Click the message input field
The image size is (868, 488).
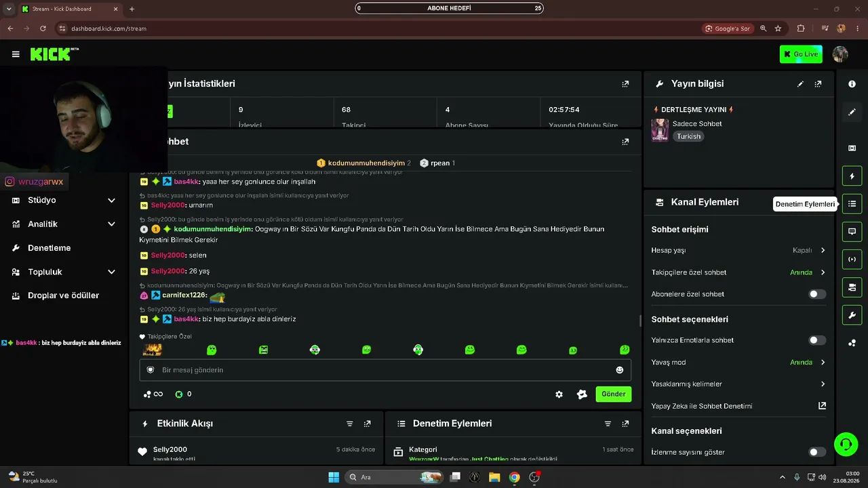(385, 370)
